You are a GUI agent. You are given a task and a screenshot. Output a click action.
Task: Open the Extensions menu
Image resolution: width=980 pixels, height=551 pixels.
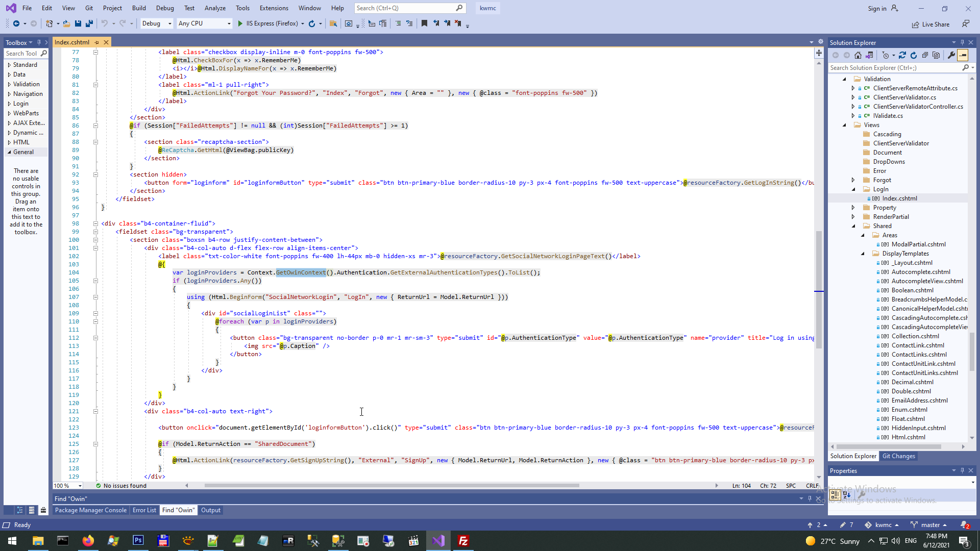274,8
